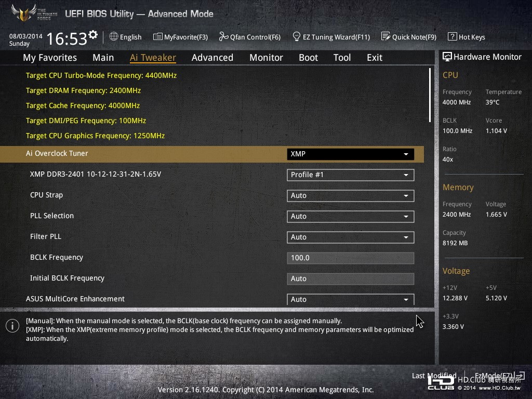Open the My Favorites tab
Image resolution: width=532 pixels, height=399 pixels.
pos(50,58)
